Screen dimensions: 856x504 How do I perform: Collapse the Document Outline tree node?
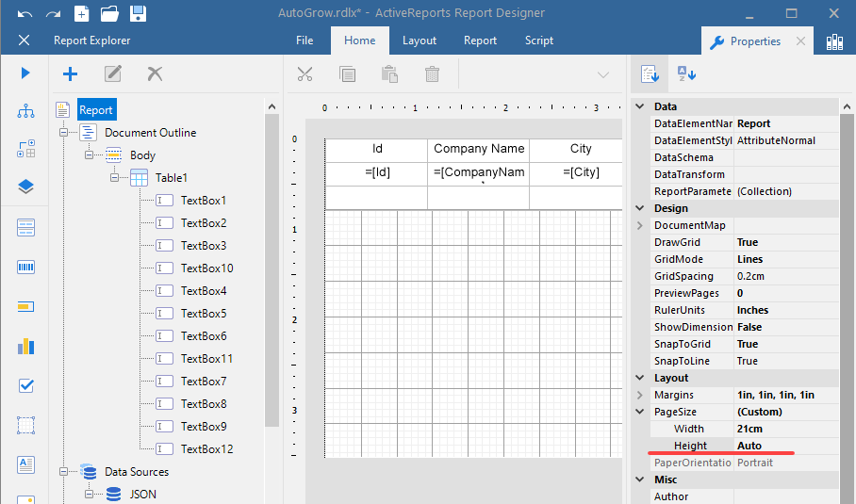[64, 133]
